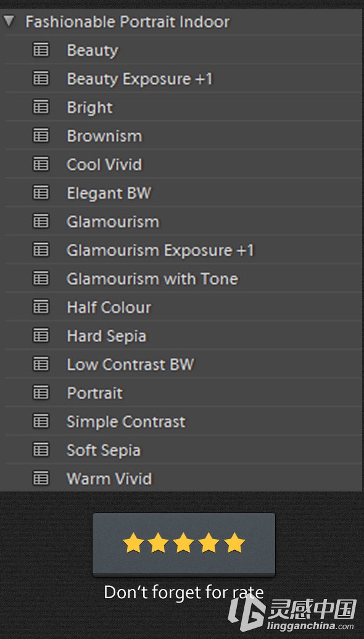364x639 pixels.
Task: Click the preset icon beside Half Colour
Action: tap(41, 307)
